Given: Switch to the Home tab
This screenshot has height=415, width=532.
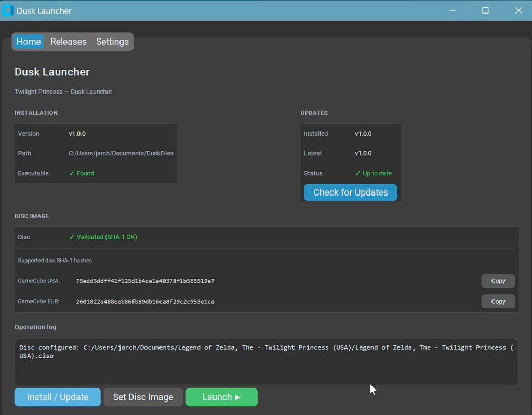Looking at the screenshot, I should (29, 42).
